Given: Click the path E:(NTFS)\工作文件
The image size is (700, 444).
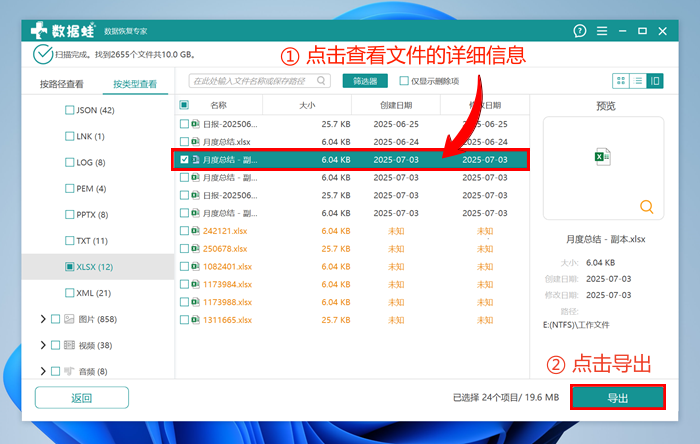Looking at the screenshot, I should (576, 325).
